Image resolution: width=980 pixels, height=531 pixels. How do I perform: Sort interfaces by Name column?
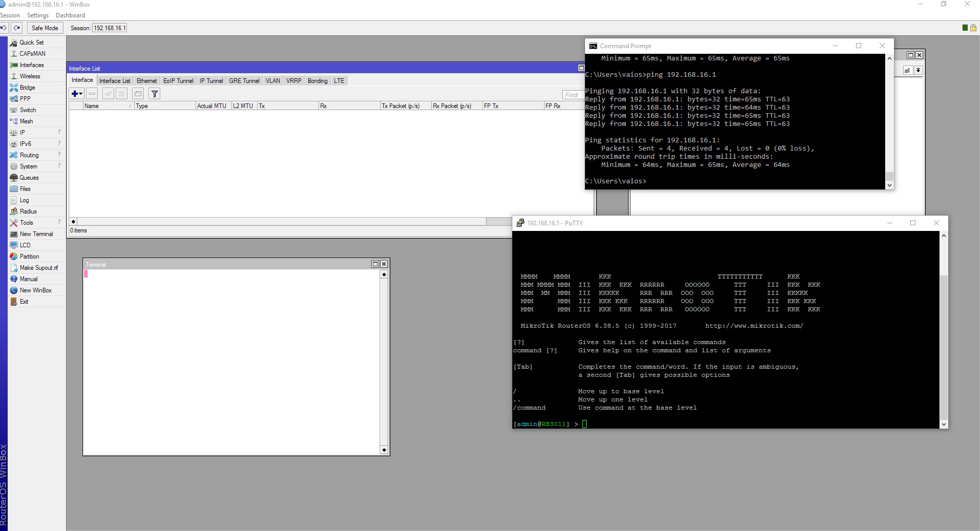coord(108,106)
